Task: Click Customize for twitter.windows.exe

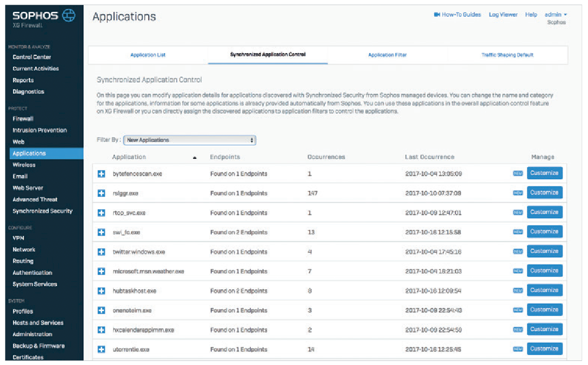Action: (544, 251)
